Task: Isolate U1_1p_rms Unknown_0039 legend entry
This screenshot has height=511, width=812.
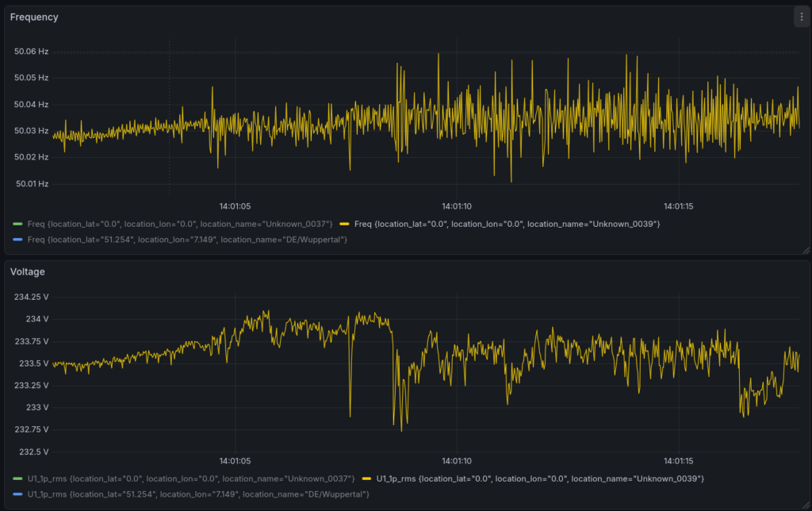Action: tap(540, 478)
